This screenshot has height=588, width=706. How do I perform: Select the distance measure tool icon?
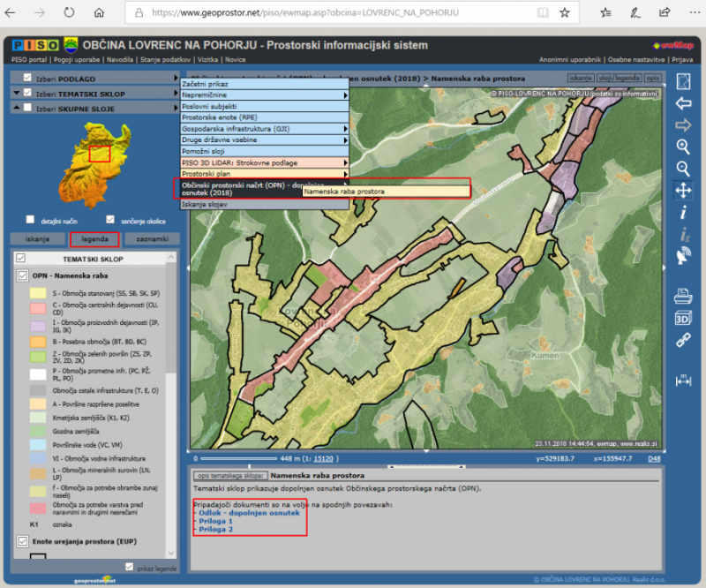click(x=683, y=381)
